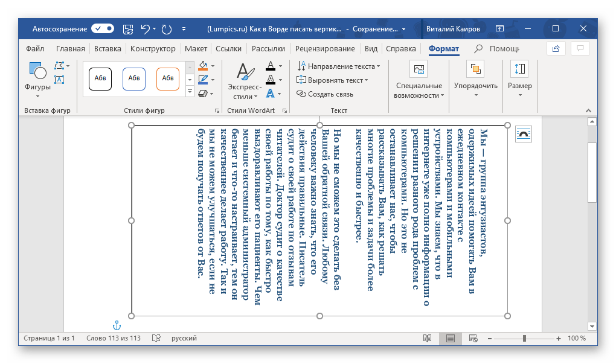Image resolution: width=616 pixels, height=364 pixels.
Task: Open the Фигуры shapes gallery
Action: pyautogui.click(x=37, y=80)
